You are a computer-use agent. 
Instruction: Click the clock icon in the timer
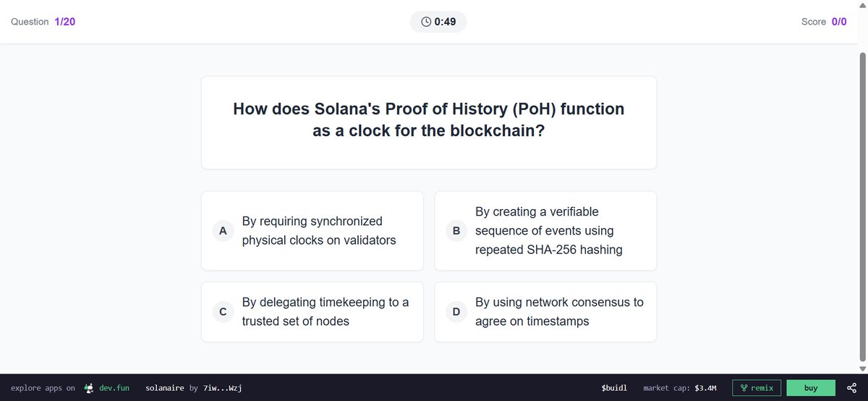click(x=426, y=22)
